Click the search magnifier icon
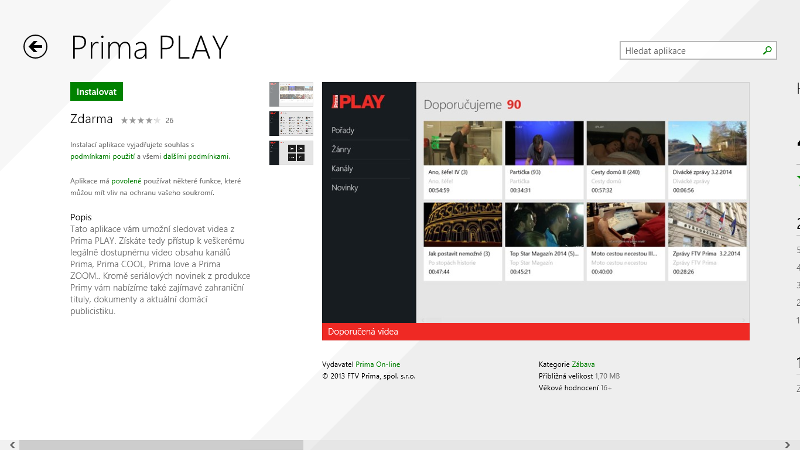Viewport: 800px width, 450px height. pyautogui.click(x=767, y=50)
